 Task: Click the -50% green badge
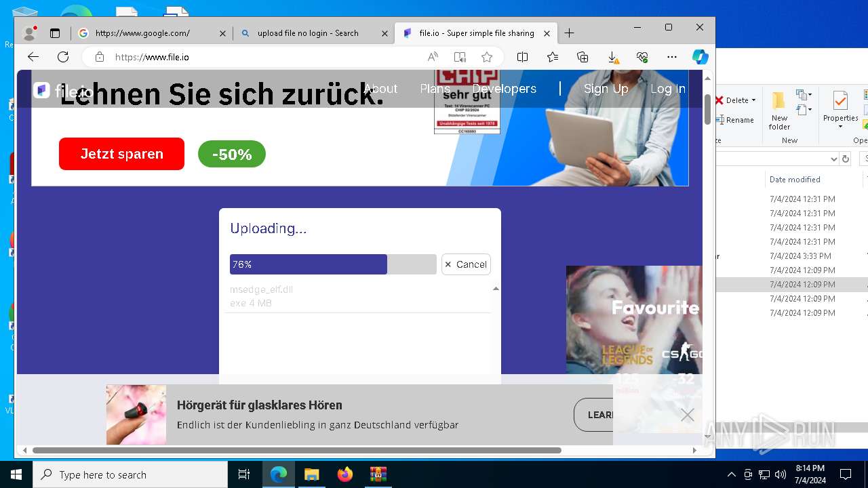232,155
